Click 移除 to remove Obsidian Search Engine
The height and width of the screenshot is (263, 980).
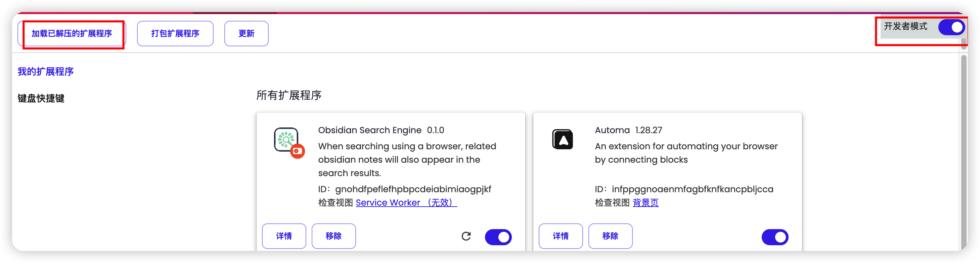tap(333, 236)
